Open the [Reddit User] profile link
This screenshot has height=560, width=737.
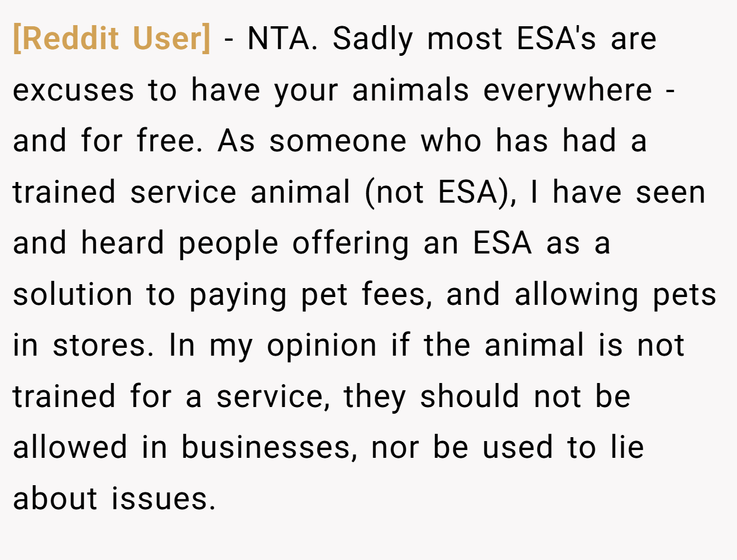click(x=112, y=39)
